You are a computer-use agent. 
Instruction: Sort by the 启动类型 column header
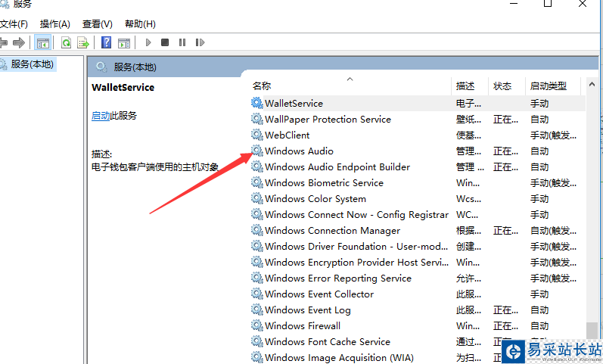point(549,86)
